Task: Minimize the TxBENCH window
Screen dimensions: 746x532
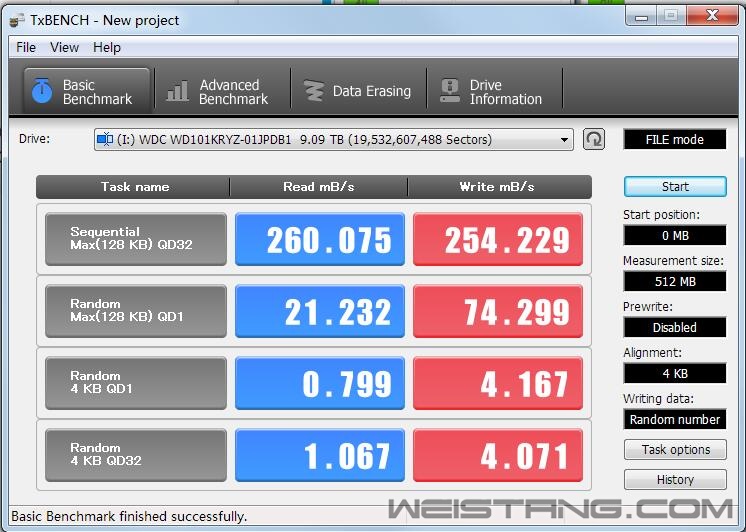Action: [641, 17]
